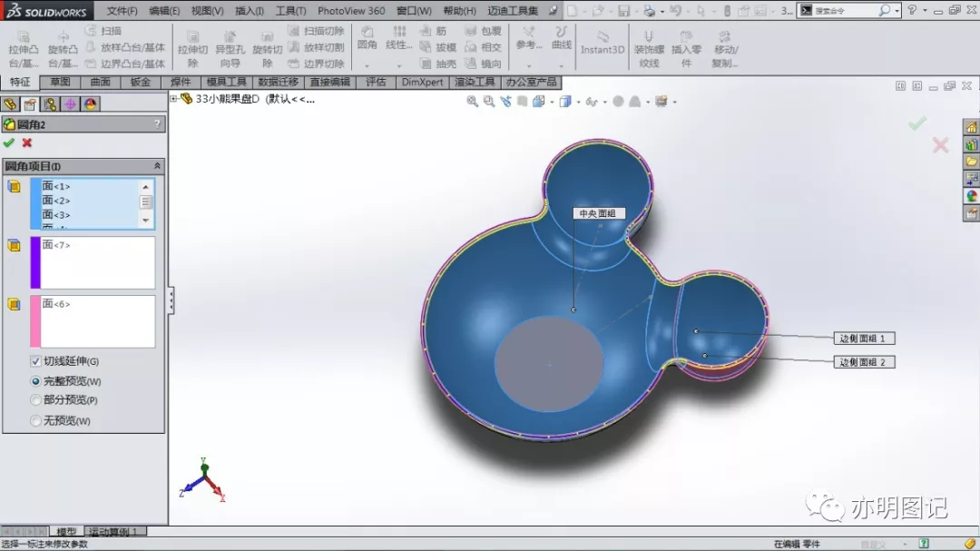The width and height of the screenshot is (980, 551).
Task: Click the blue face-set color swatch
Action: click(35, 203)
